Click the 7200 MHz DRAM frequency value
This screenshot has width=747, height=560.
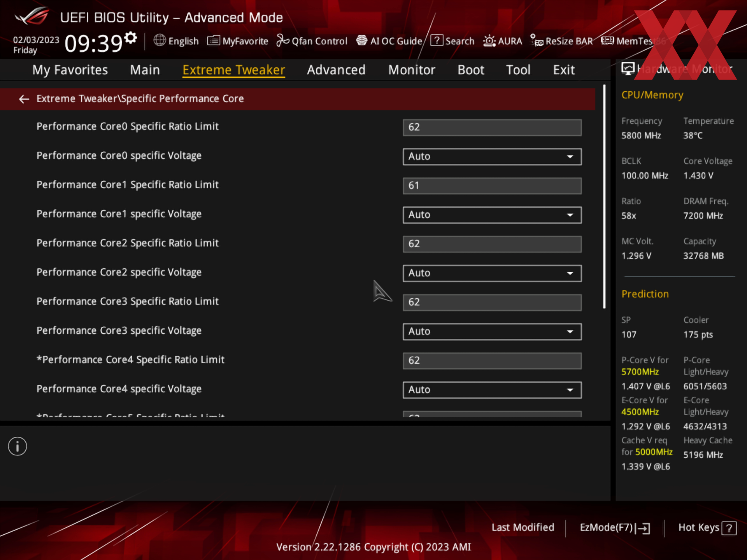coord(703,216)
